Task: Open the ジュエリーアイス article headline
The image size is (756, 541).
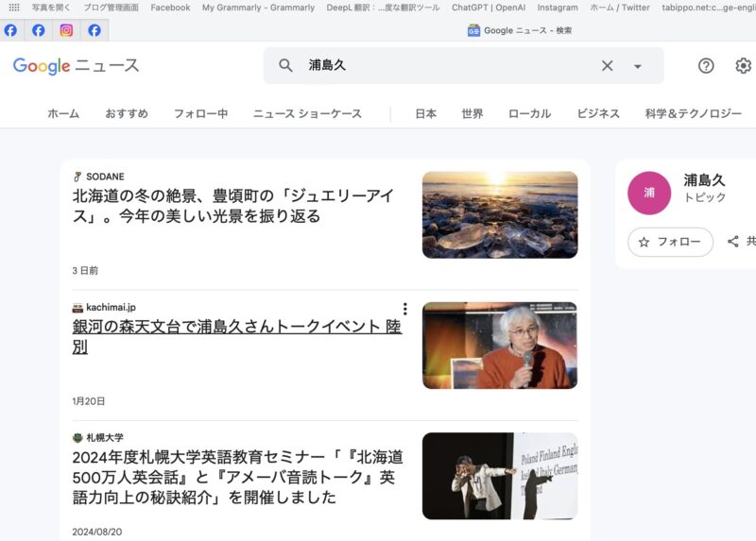Action: (x=233, y=206)
